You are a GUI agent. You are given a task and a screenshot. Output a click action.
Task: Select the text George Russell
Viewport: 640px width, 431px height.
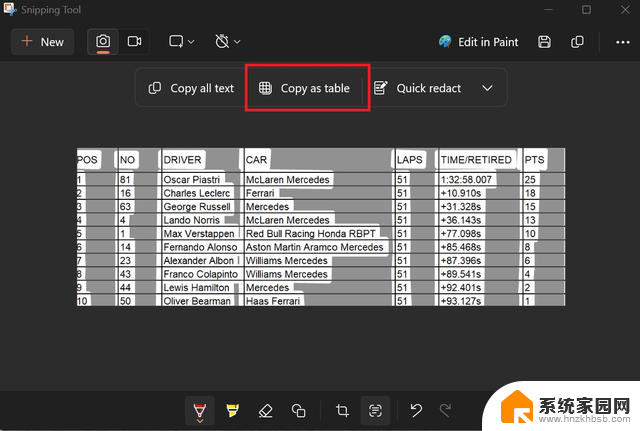197,207
